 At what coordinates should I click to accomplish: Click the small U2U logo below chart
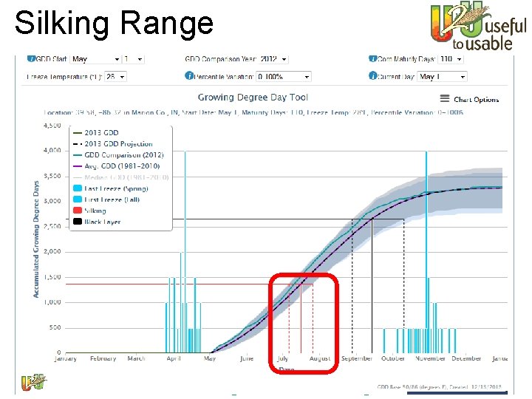[x=33, y=383]
